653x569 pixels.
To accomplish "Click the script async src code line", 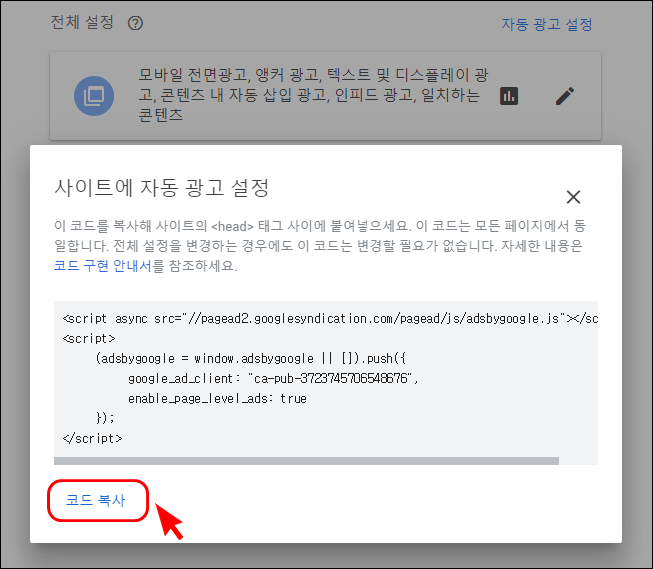I will [330, 319].
